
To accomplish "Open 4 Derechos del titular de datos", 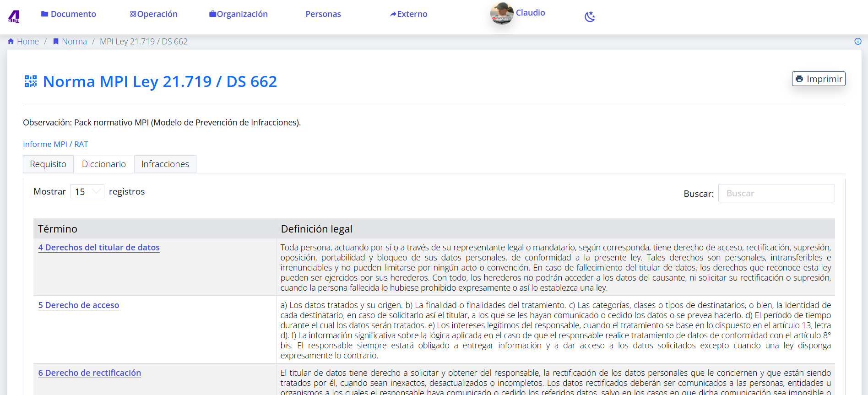I will coord(99,248).
